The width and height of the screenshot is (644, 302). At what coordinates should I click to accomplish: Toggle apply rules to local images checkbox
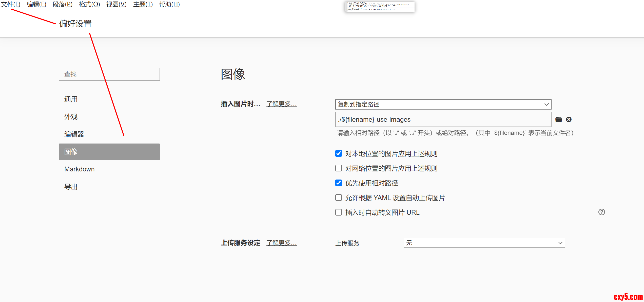[x=339, y=153]
